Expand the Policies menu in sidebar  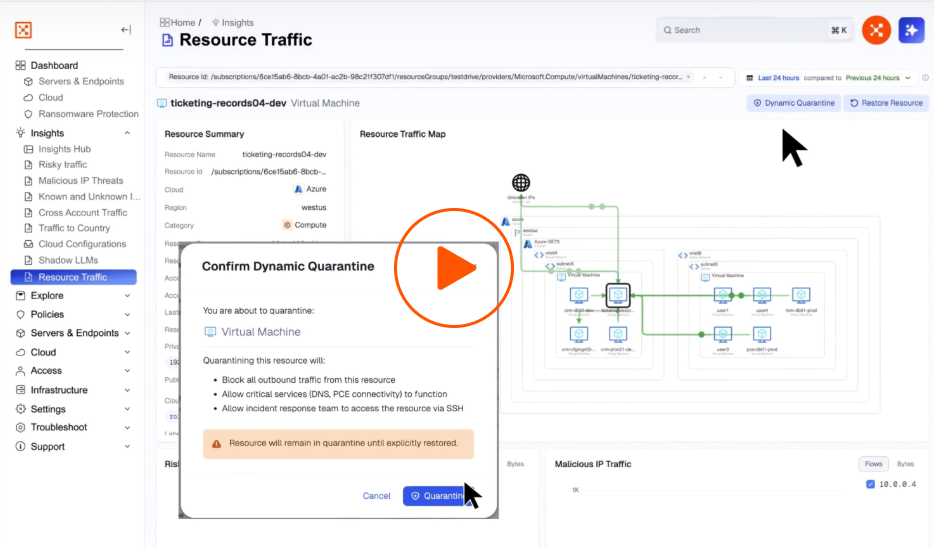(127, 314)
